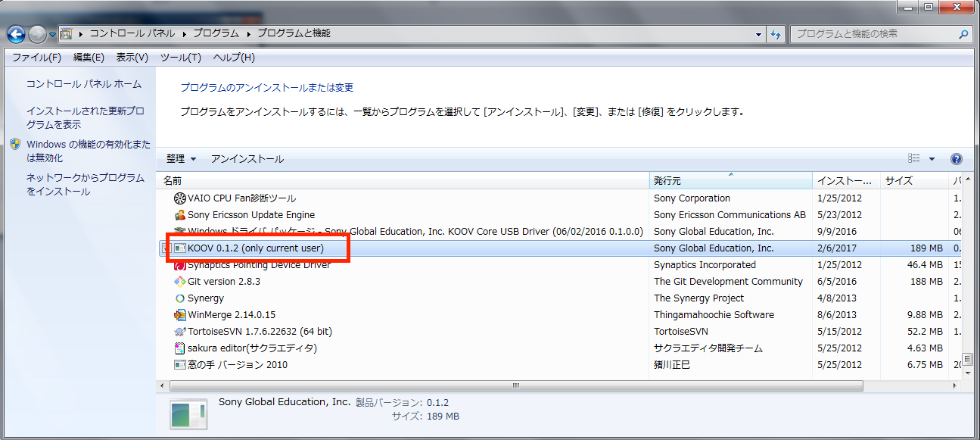Select the "WinMerge 2.14.0.15" entry

pyautogui.click(x=232, y=315)
